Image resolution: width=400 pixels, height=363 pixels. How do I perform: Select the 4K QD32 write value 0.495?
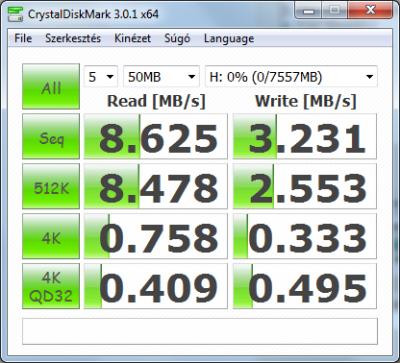(x=305, y=286)
